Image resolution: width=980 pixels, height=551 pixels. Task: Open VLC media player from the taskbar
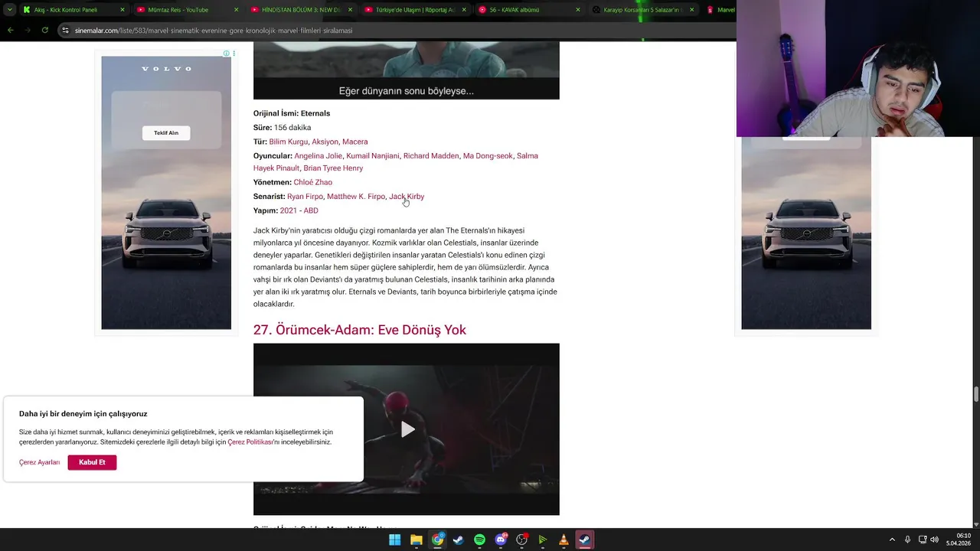(x=563, y=540)
